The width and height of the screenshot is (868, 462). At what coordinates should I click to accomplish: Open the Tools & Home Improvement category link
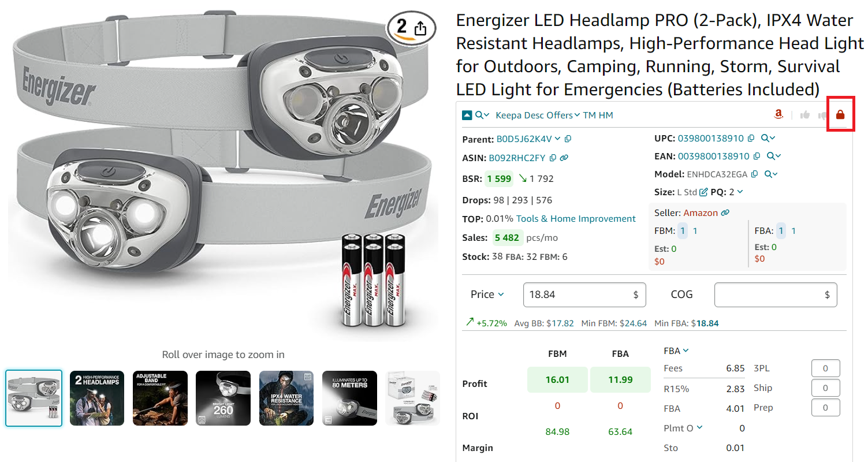(x=575, y=219)
